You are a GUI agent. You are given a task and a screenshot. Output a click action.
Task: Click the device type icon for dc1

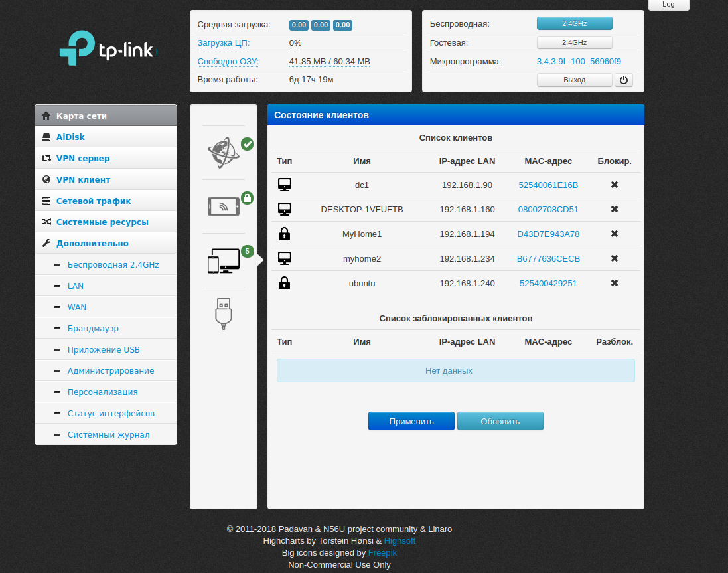coord(284,185)
